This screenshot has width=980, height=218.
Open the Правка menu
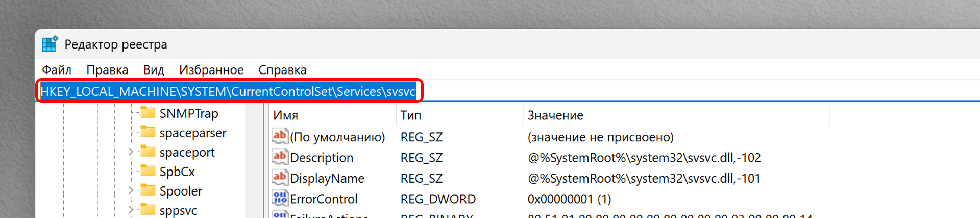[107, 70]
